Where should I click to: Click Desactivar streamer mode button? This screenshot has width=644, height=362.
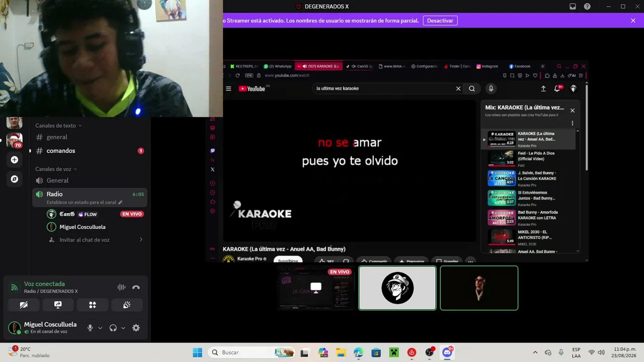tap(440, 21)
